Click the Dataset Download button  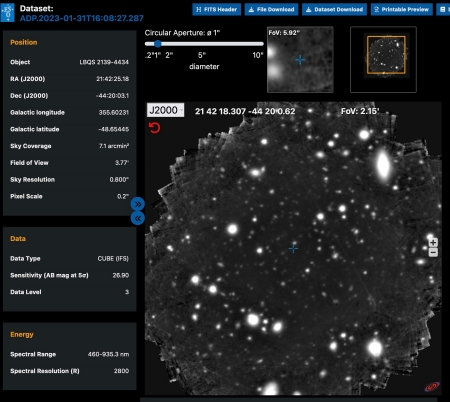click(x=334, y=9)
